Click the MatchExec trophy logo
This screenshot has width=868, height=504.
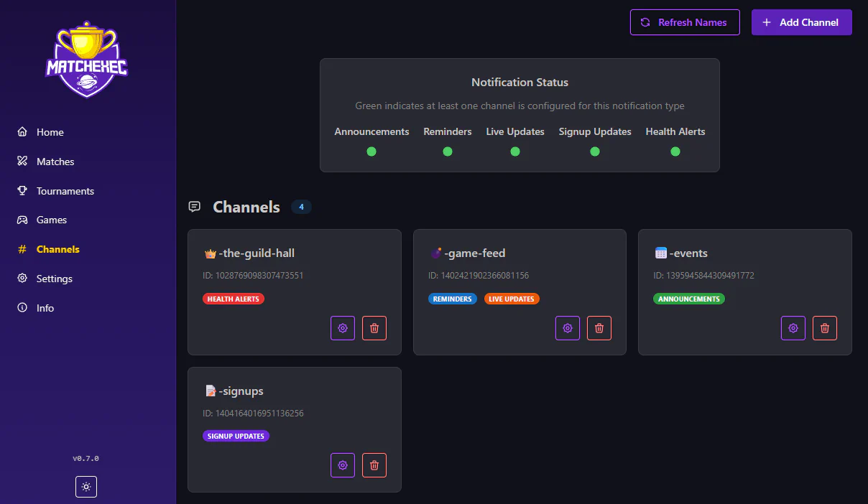[86, 59]
